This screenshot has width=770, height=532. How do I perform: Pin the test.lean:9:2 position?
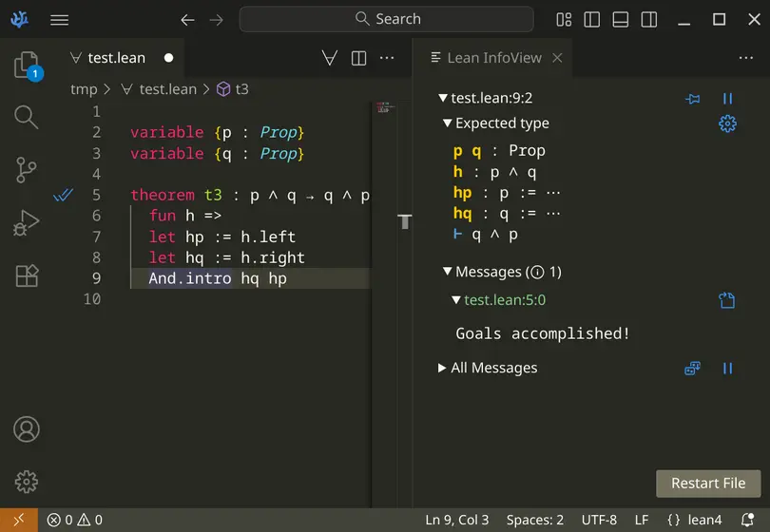(692, 99)
